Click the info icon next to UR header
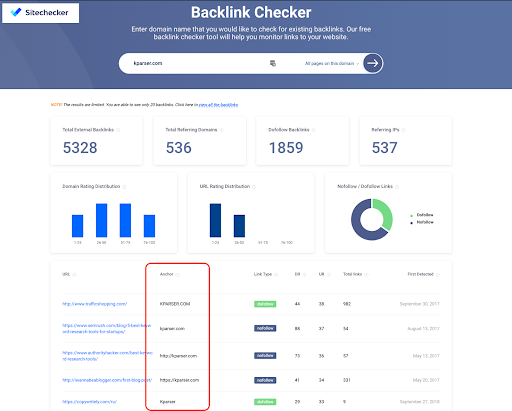This screenshot has width=512, height=411. coord(329,275)
